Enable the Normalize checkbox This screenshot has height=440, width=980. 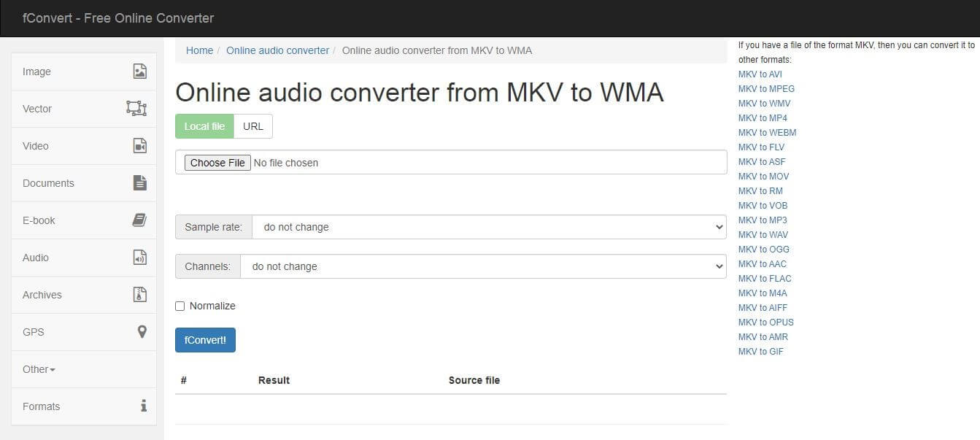point(180,306)
